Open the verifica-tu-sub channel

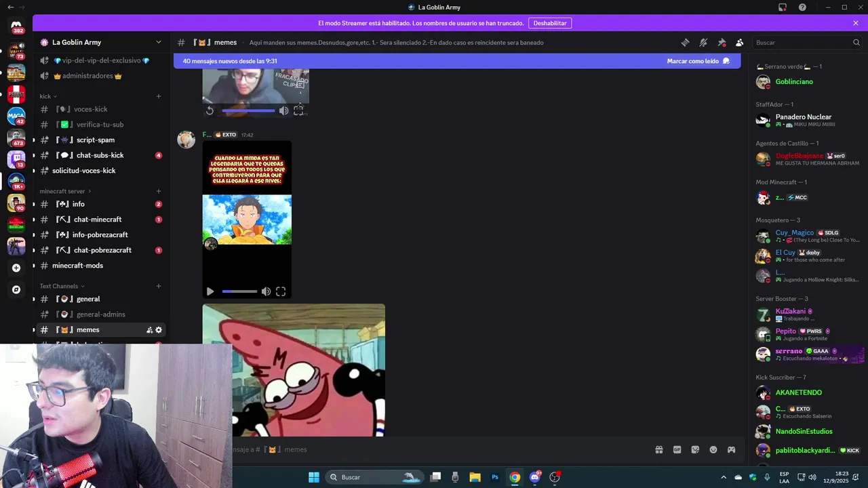(101, 125)
